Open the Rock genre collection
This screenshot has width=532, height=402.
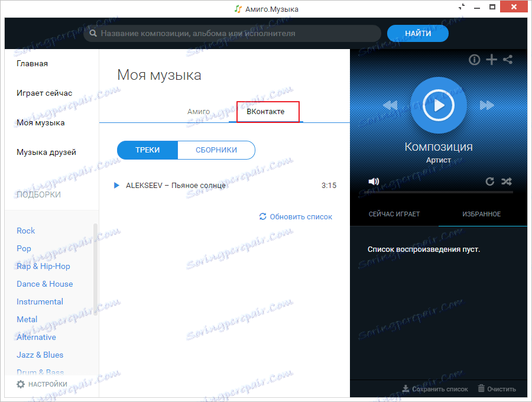click(x=26, y=231)
